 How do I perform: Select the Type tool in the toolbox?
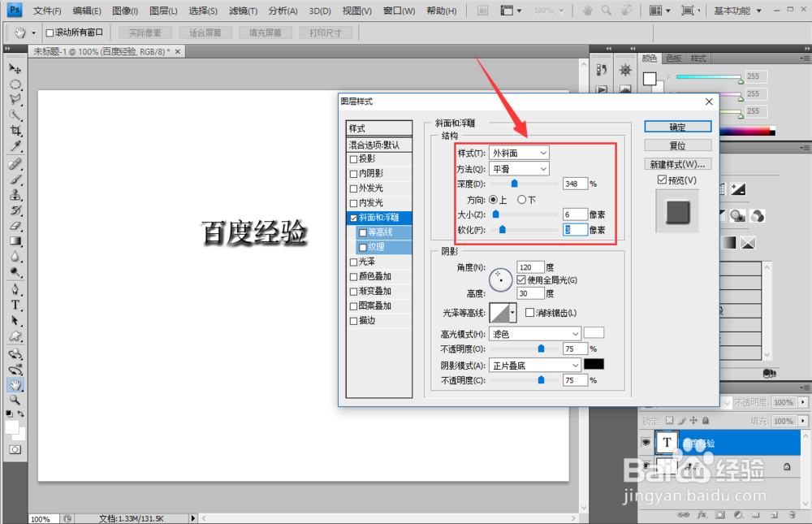(x=15, y=304)
